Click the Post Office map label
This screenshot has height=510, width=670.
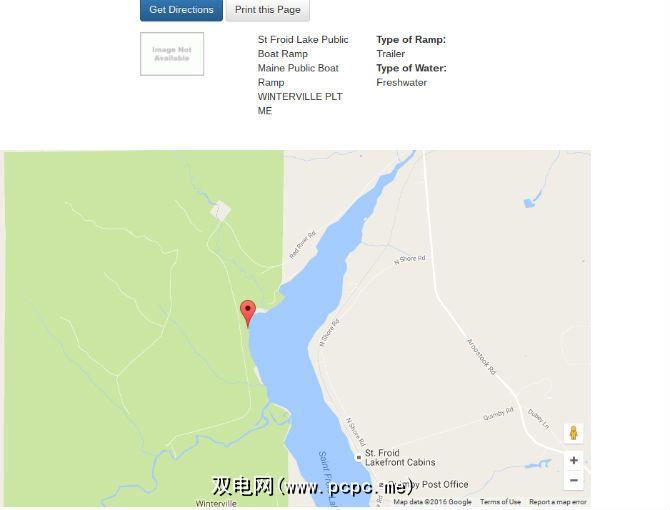click(x=445, y=484)
